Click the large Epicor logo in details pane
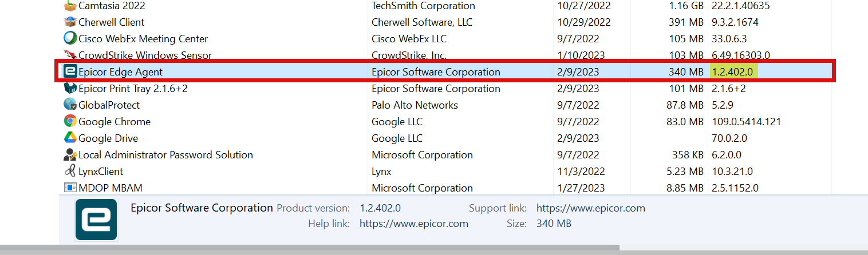868x255 pixels. tap(96, 220)
